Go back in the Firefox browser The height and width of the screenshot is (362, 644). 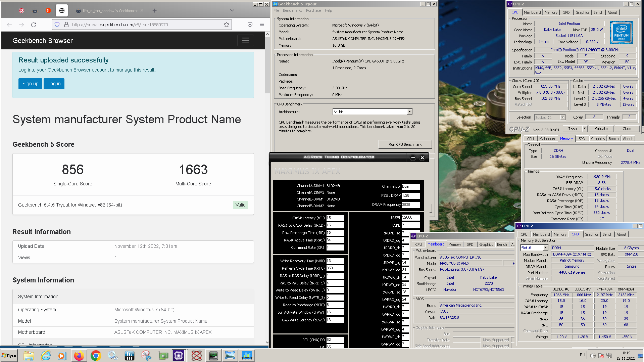tap(9, 25)
